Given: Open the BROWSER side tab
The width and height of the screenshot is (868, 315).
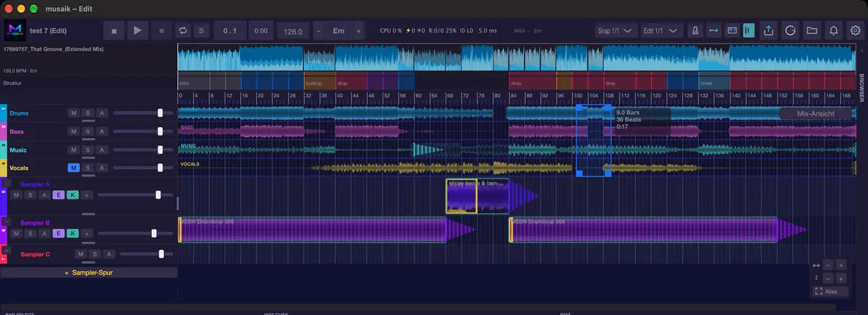Looking at the screenshot, I should (x=861, y=88).
